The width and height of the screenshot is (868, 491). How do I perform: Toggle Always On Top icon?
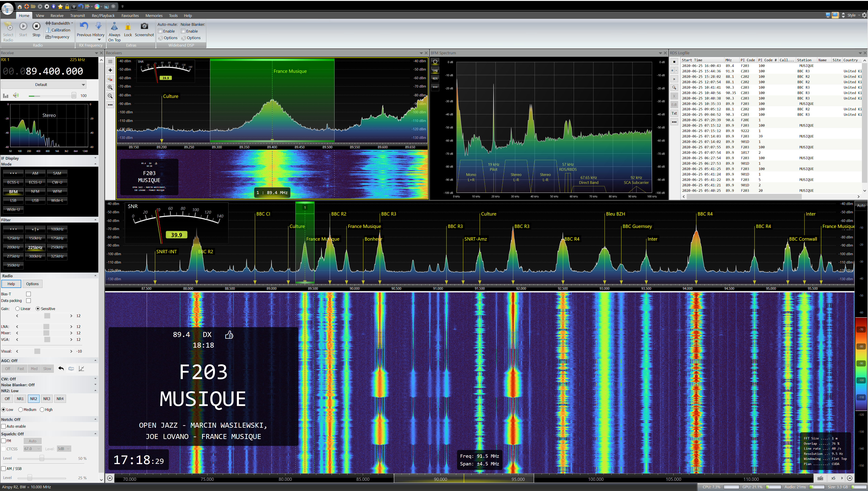(x=114, y=27)
